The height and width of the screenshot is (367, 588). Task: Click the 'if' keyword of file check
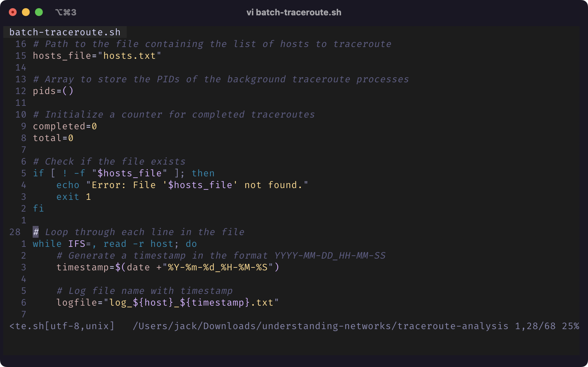pyautogui.click(x=38, y=173)
